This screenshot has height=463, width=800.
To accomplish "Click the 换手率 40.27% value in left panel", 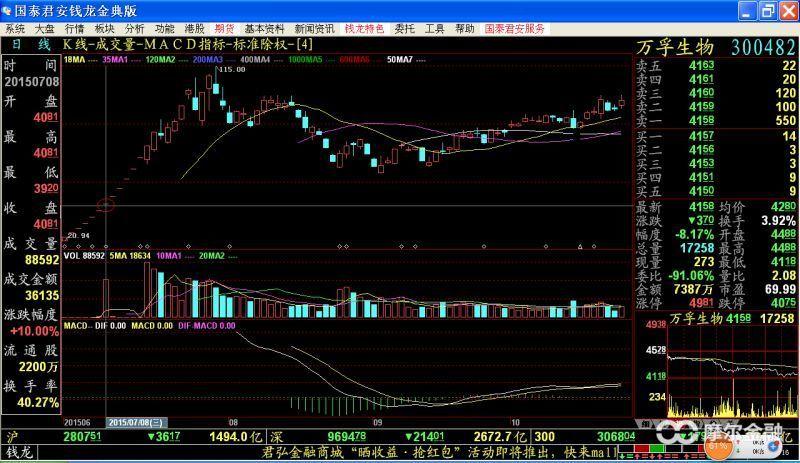I will tap(37, 403).
